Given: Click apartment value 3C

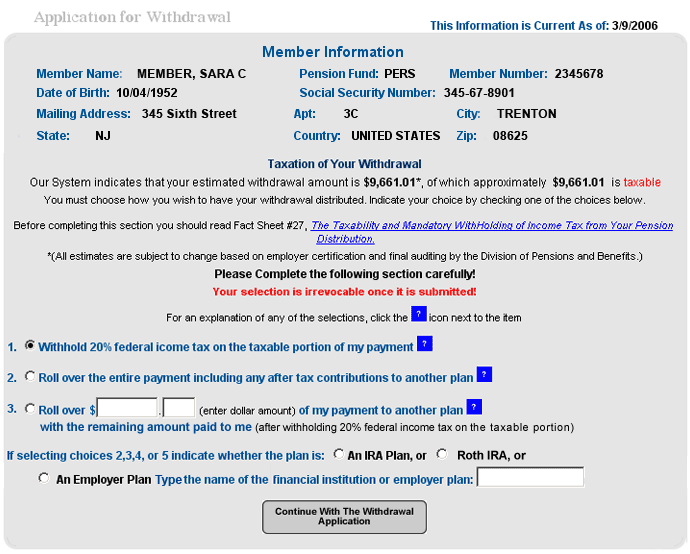Looking at the screenshot, I should pos(350,114).
